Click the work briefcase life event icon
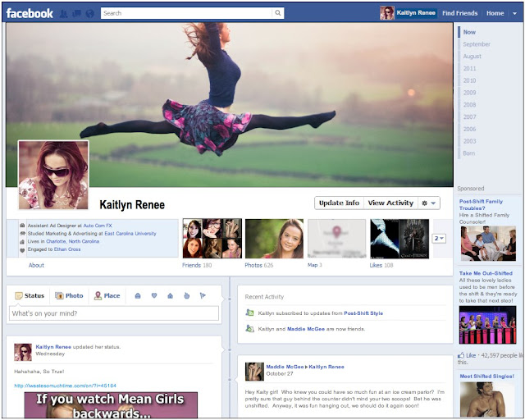 138,296
